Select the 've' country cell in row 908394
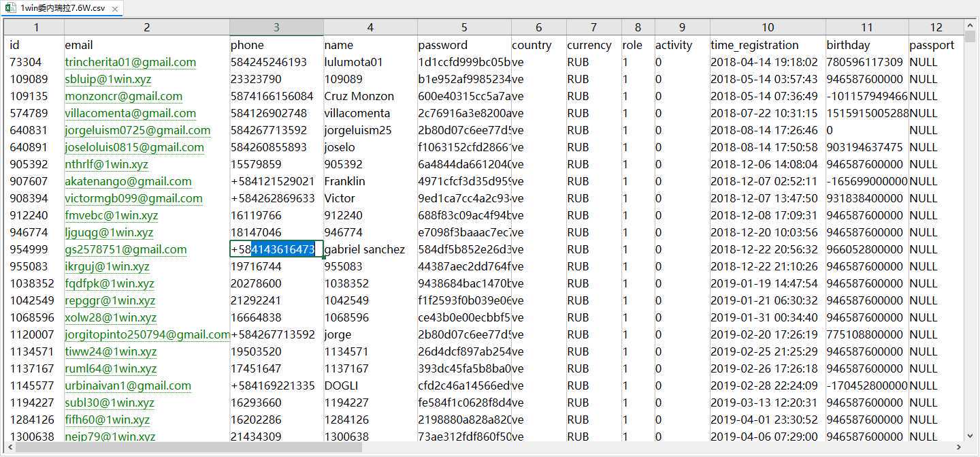 539,198
